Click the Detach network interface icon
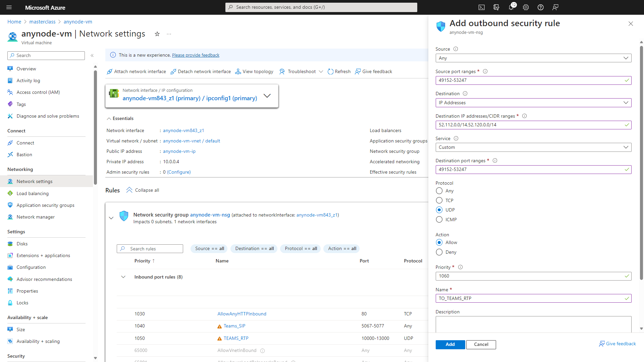Viewport: 644px width, 362px height. click(173, 71)
